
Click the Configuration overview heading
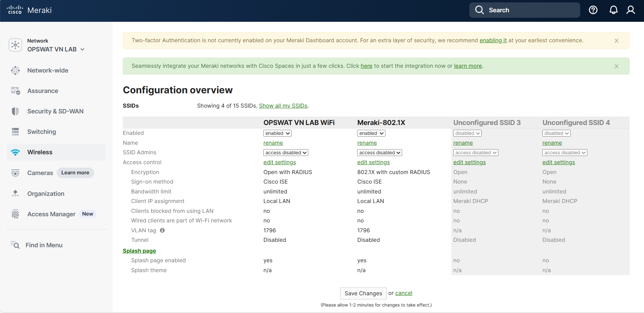(178, 90)
